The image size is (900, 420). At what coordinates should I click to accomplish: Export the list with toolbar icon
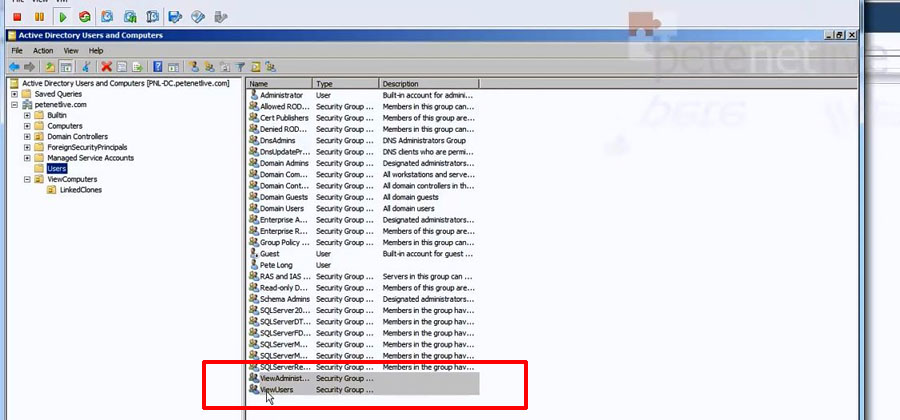point(137,67)
